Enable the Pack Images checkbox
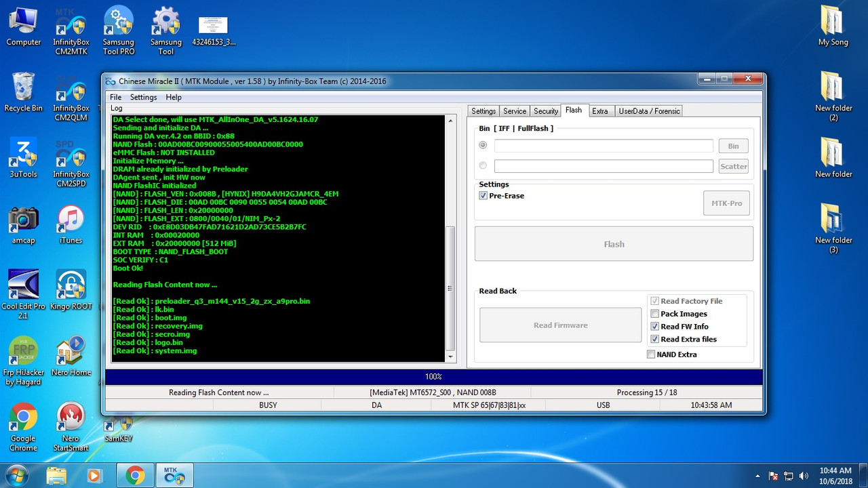Screen dimensions: 868x488 point(654,314)
